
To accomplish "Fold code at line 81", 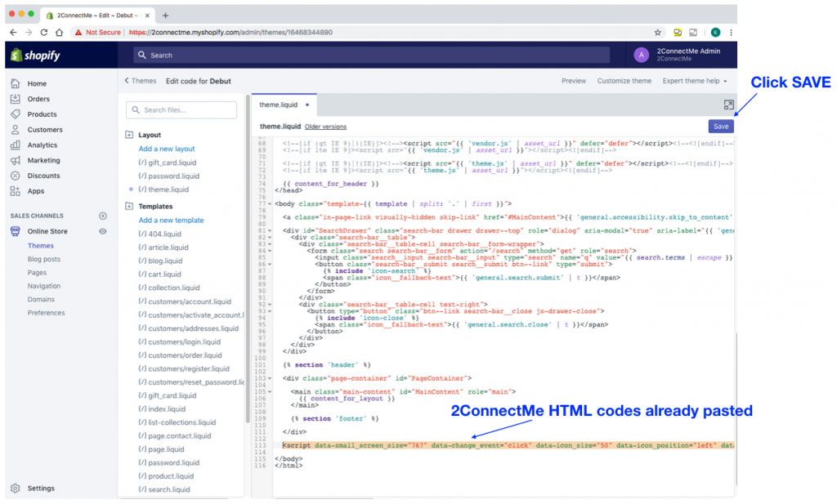I will click(x=270, y=230).
